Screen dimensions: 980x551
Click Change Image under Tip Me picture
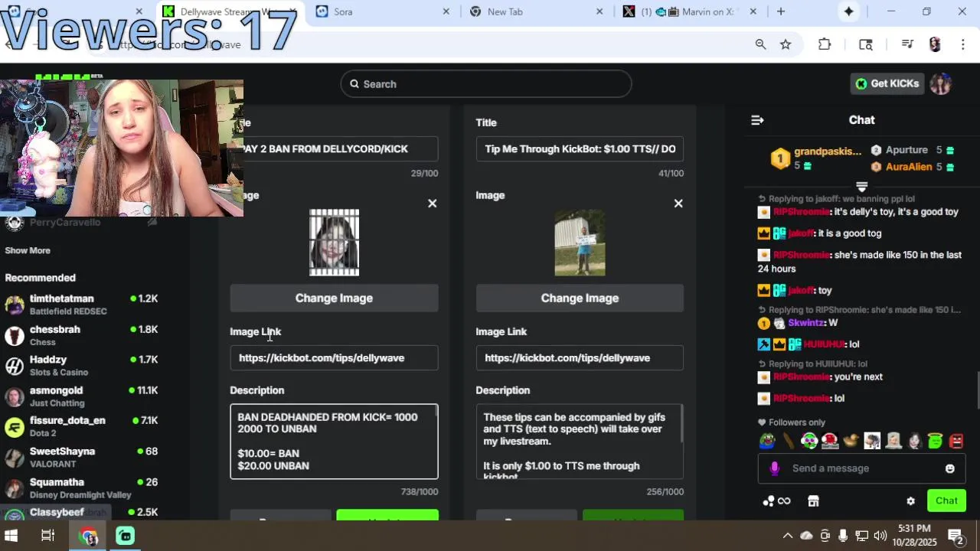pos(580,298)
